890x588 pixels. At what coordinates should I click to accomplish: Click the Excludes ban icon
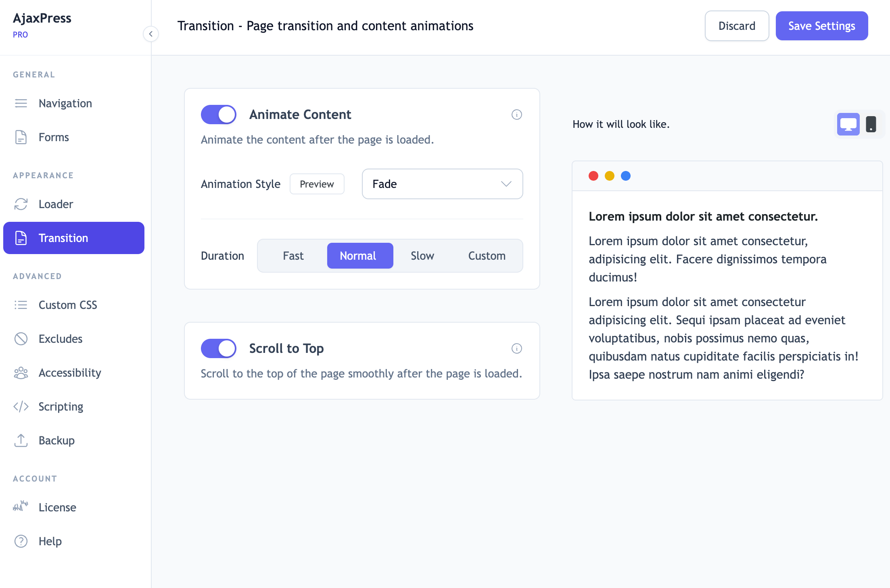pyautogui.click(x=21, y=339)
